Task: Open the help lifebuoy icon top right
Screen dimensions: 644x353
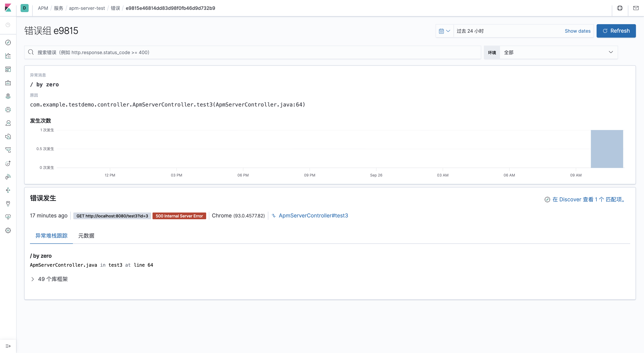Action: (620, 8)
